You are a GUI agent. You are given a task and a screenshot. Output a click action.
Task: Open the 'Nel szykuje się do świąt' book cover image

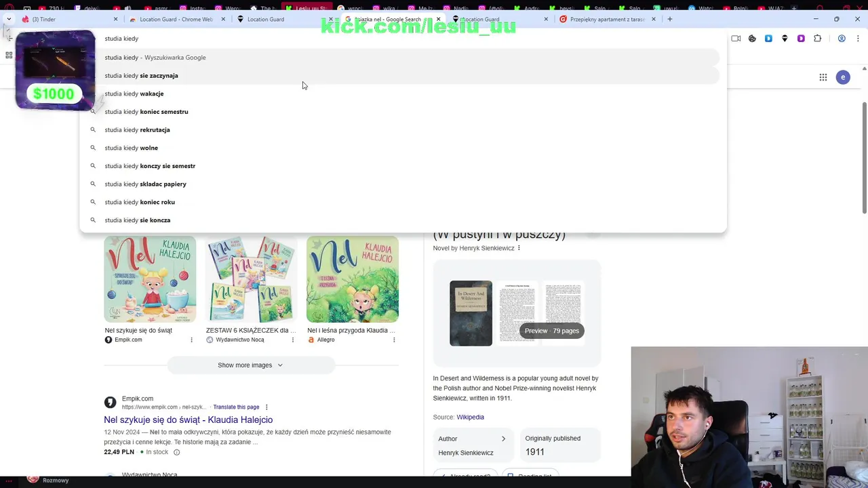(150, 279)
